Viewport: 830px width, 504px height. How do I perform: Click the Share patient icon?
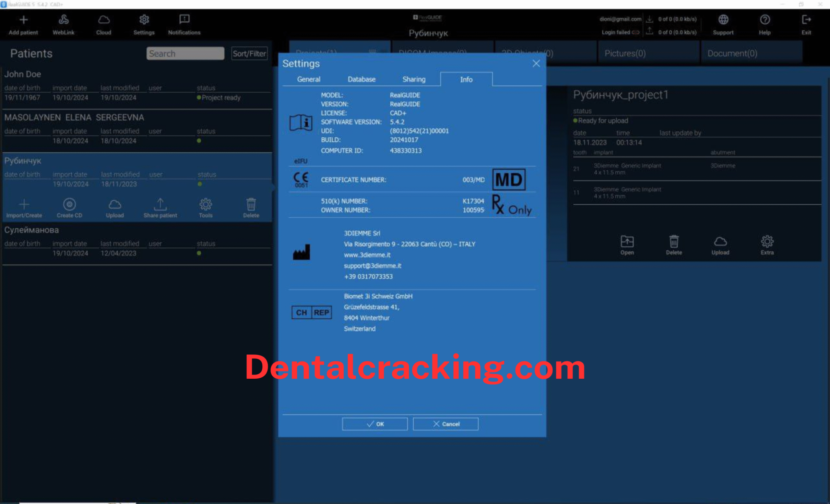(160, 204)
